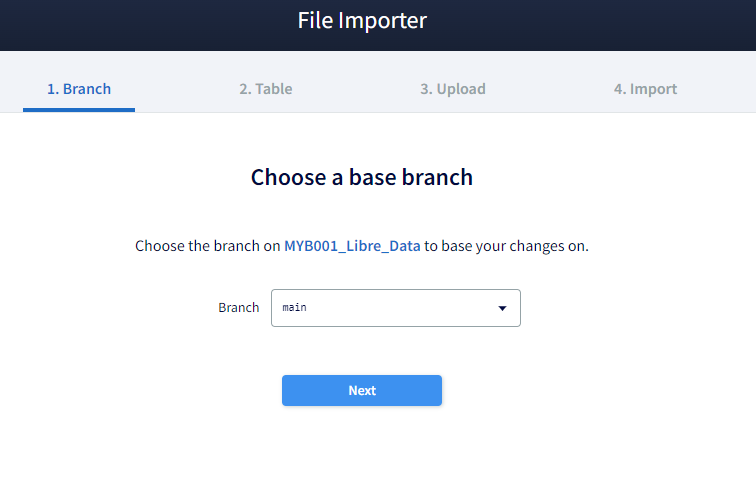This screenshot has height=480, width=756.
Task: Click the 'Choose the branch on' description text
Action: coord(207,246)
